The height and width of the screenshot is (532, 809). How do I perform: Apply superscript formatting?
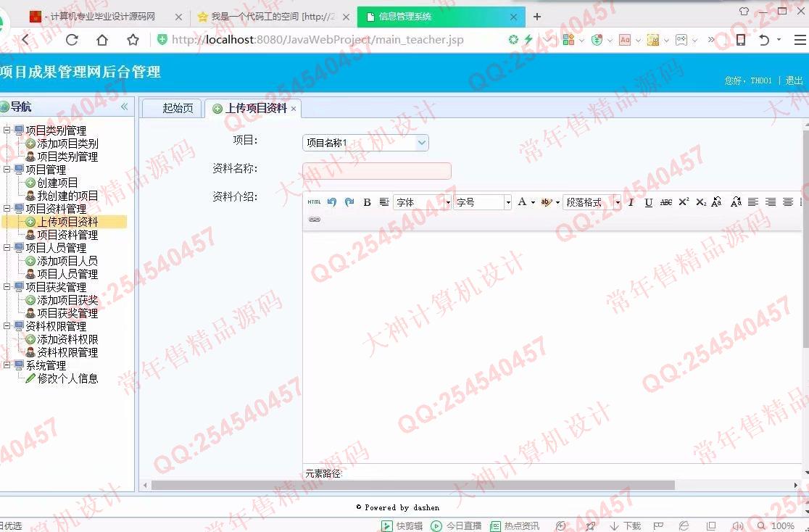(x=684, y=202)
